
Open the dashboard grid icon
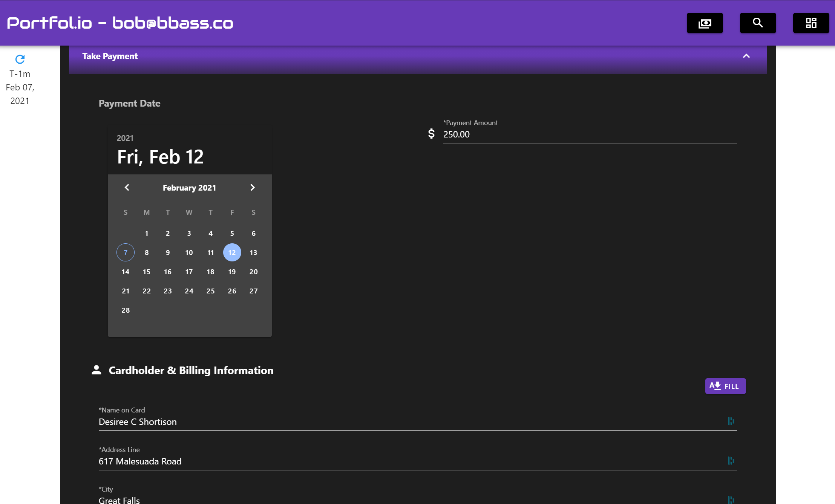coord(811,23)
